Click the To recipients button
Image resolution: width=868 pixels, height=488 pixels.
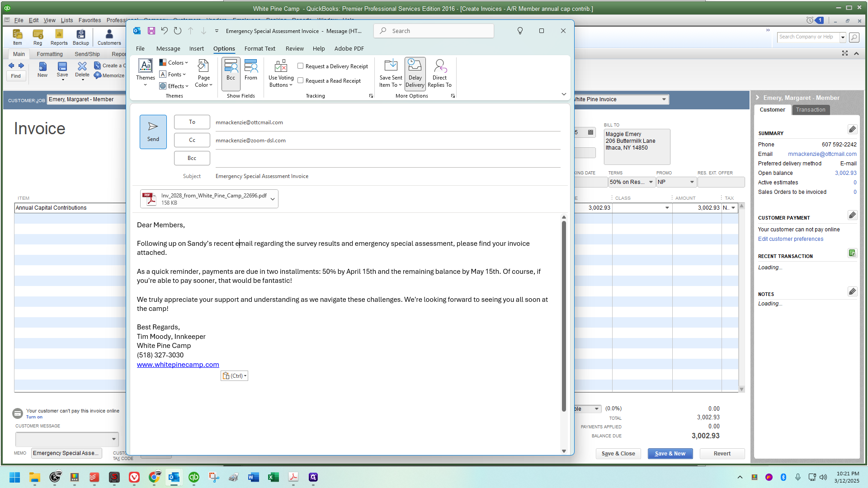[x=192, y=122]
